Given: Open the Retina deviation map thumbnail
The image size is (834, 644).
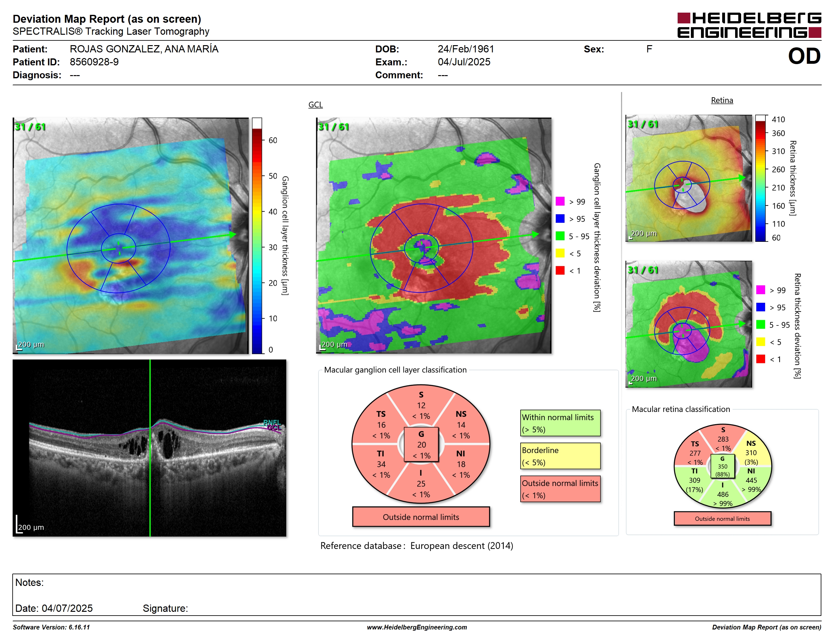Looking at the screenshot, I should tap(688, 324).
